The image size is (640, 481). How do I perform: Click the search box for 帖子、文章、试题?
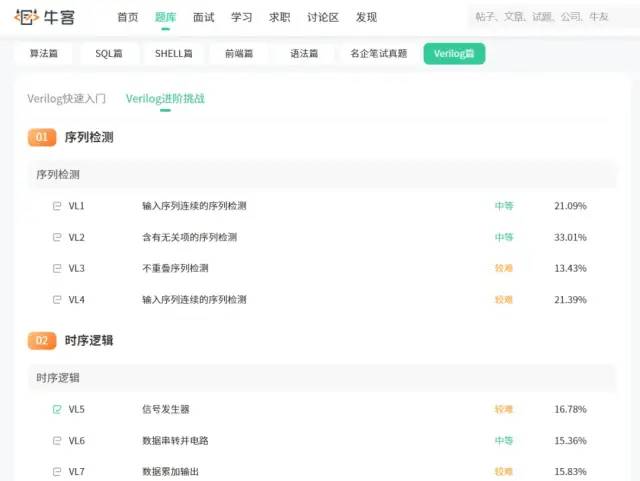[553, 17]
